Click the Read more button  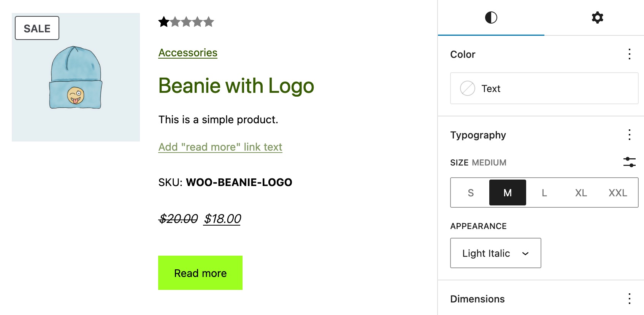pos(200,273)
